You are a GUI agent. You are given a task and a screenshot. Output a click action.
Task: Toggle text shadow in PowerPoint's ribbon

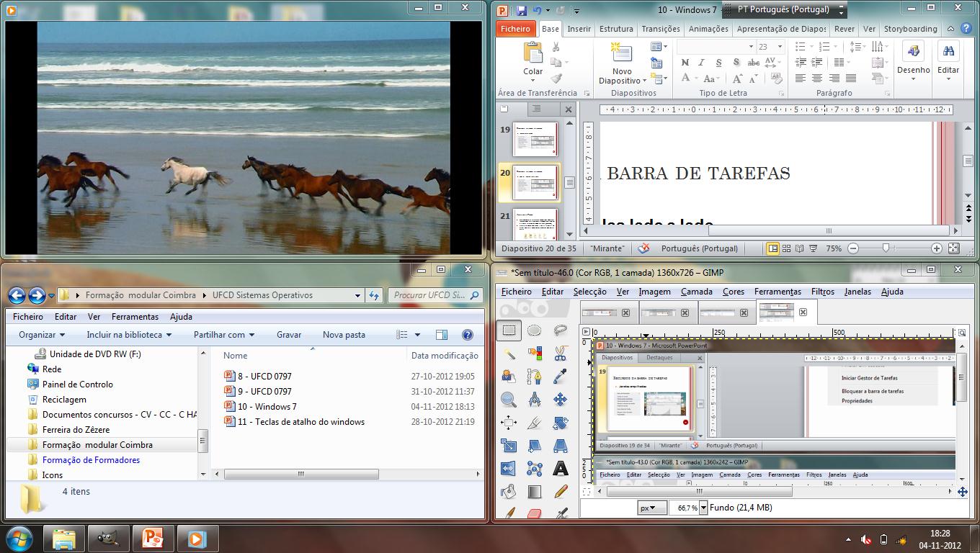736,63
